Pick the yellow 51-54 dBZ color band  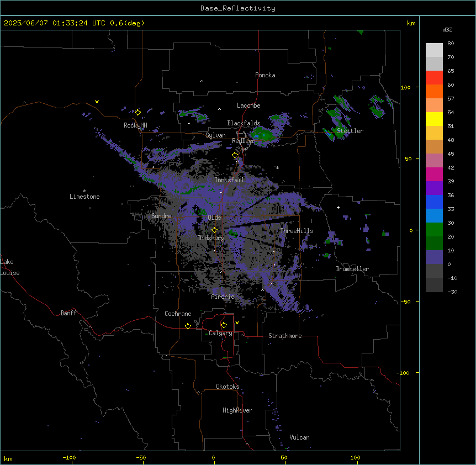coord(434,119)
